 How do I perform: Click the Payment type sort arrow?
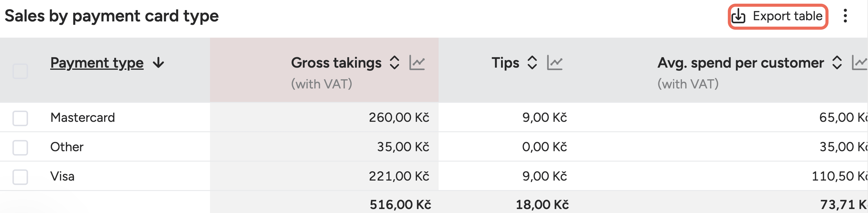pos(158,63)
